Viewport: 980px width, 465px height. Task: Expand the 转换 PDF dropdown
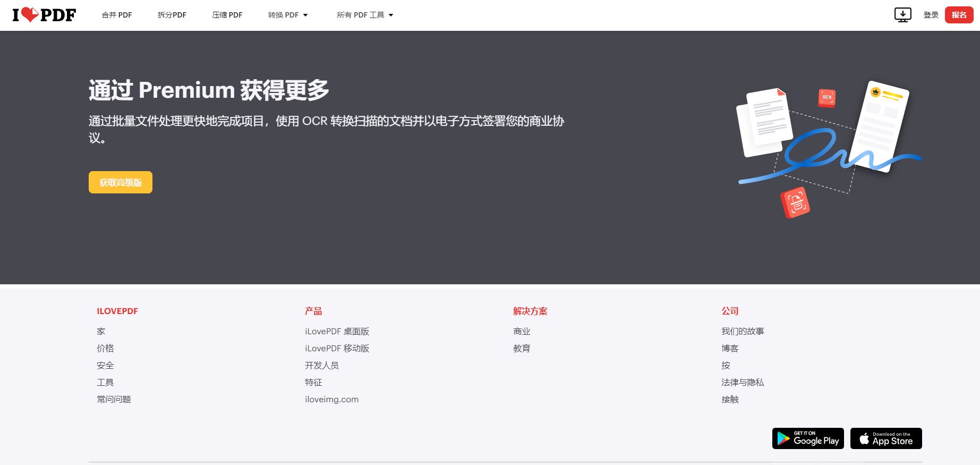click(x=288, y=15)
